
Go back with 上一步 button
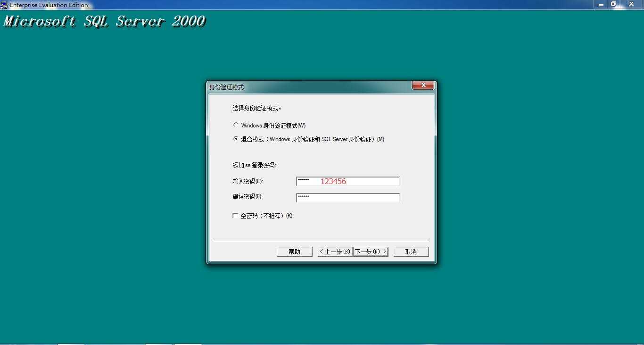(334, 252)
